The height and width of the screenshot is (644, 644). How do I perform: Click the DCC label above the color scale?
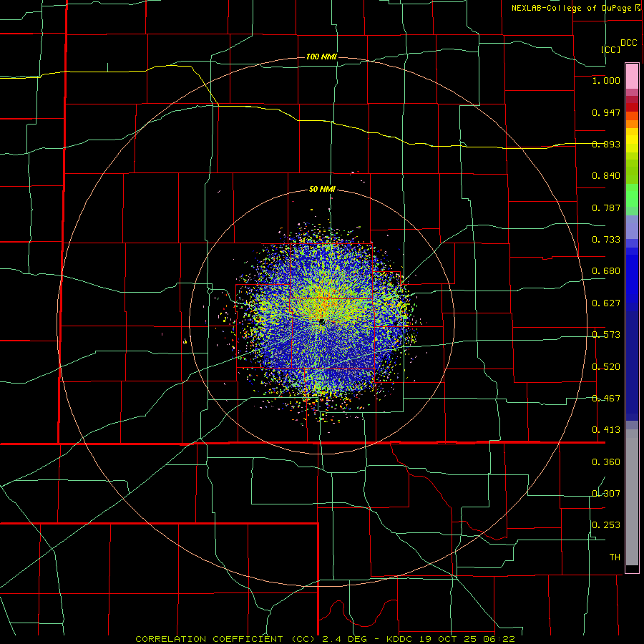[x=629, y=43]
